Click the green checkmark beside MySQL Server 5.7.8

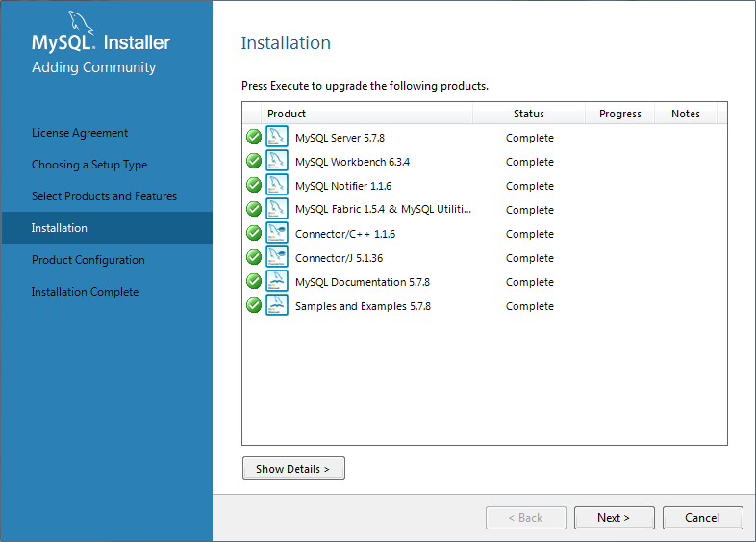click(254, 137)
